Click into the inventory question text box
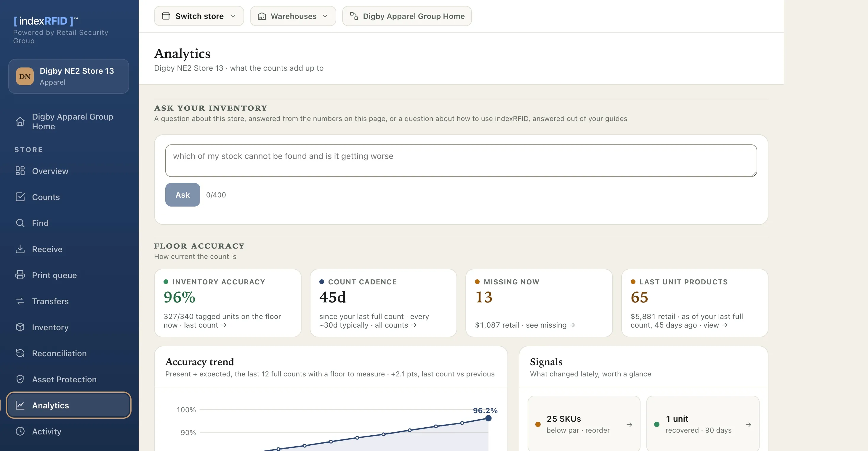Screen dimensions: 868x451 tap(461, 160)
